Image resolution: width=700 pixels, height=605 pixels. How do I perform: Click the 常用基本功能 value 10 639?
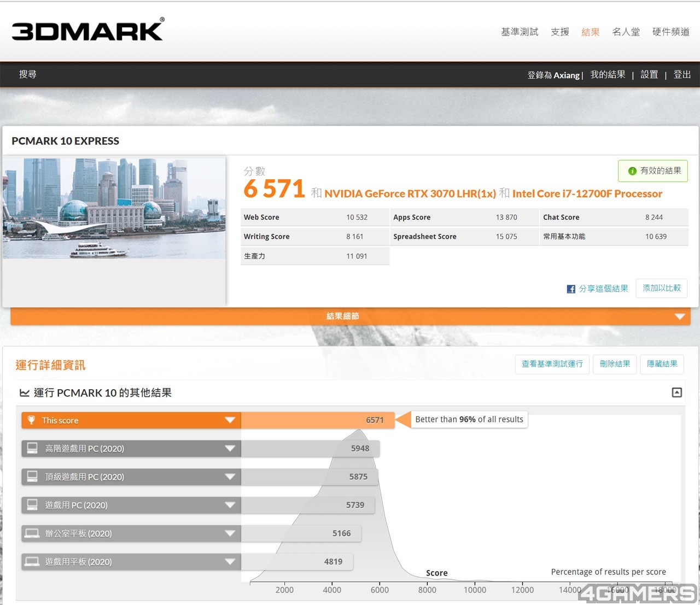pyautogui.click(x=656, y=237)
